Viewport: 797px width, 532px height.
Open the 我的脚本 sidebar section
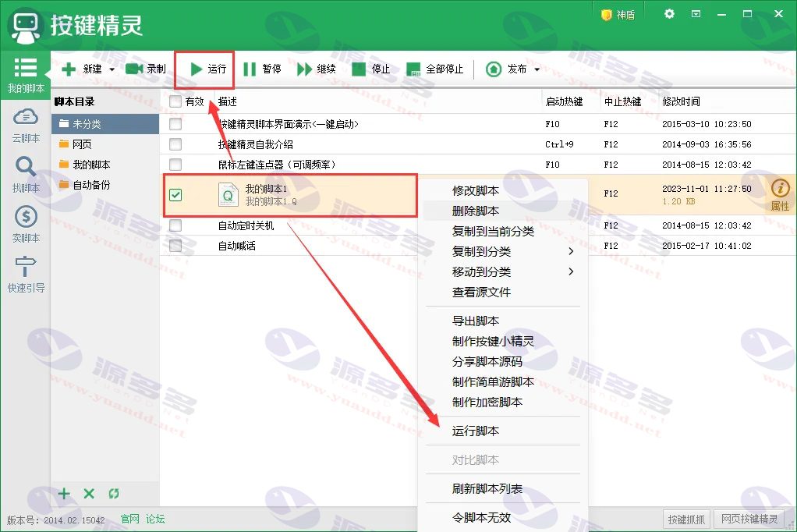pyautogui.click(x=26, y=75)
